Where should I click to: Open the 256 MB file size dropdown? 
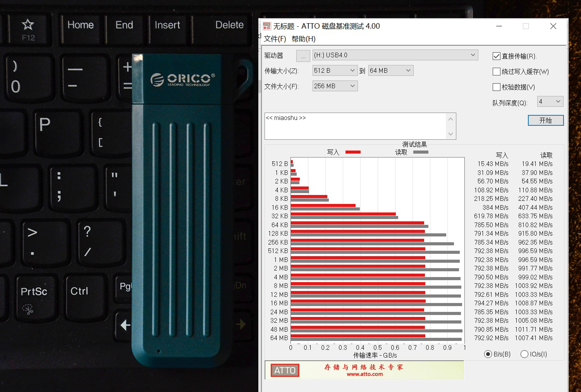tap(335, 86)
